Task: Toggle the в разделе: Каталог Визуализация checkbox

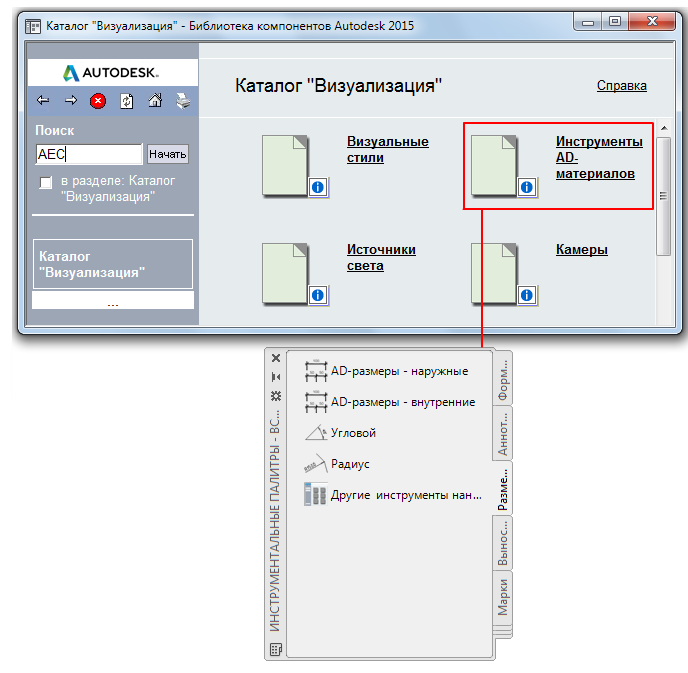Action: click(46, 182)
